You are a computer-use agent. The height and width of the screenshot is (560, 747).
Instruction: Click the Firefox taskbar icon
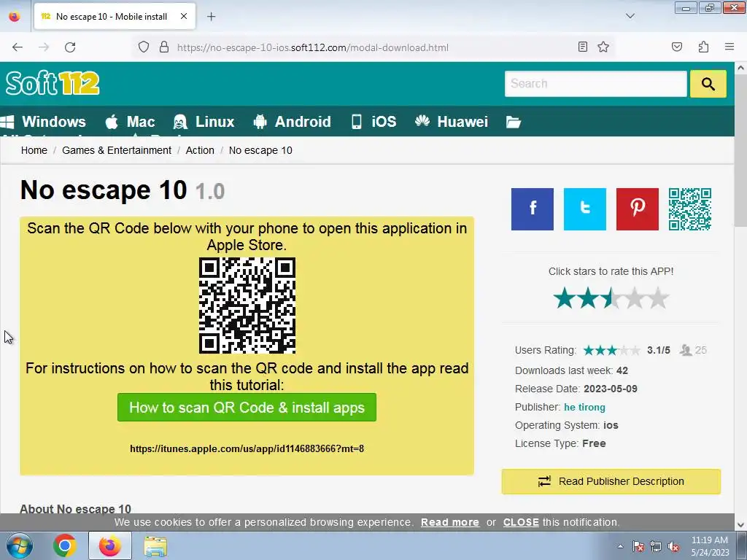click(x=110, y=545)
